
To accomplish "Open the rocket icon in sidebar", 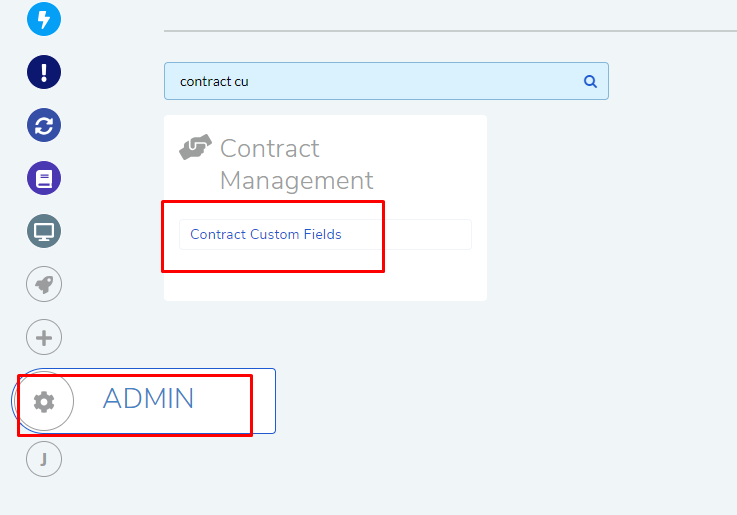I will tap(44, 284).
